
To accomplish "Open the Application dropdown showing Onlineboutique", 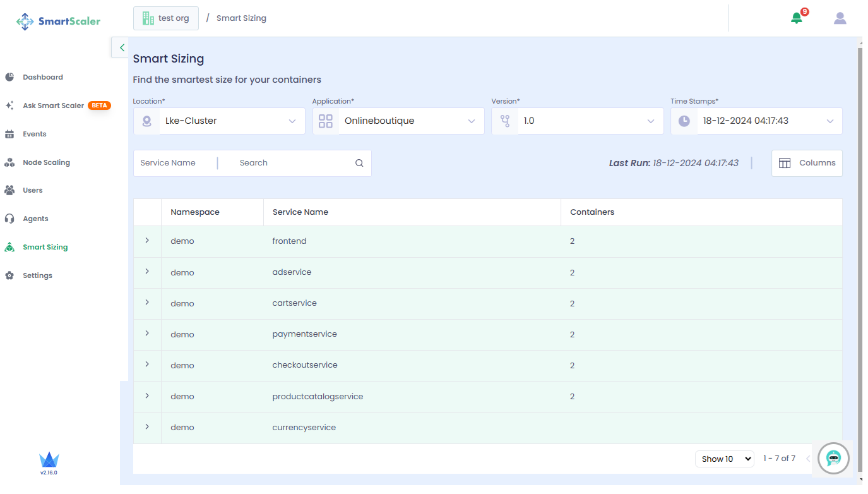I will pyautogui.click(x=398, y=121).
